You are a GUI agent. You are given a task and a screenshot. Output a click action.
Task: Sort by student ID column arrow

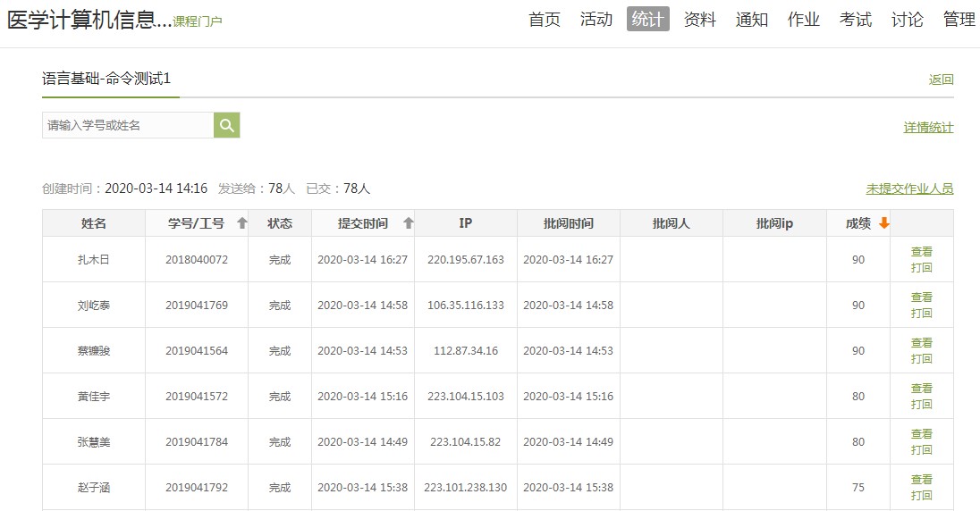pyautogui.click(x=241, y=223)
